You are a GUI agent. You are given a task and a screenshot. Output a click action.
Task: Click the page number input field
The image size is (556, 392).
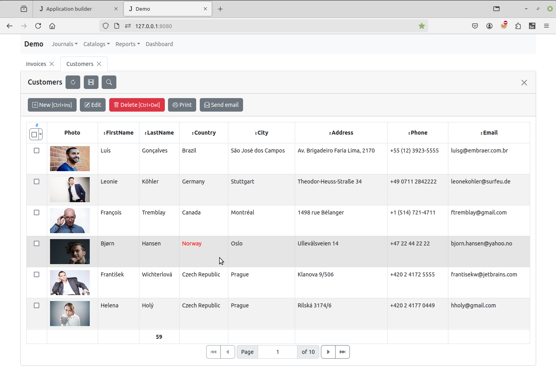click(278, 352)
